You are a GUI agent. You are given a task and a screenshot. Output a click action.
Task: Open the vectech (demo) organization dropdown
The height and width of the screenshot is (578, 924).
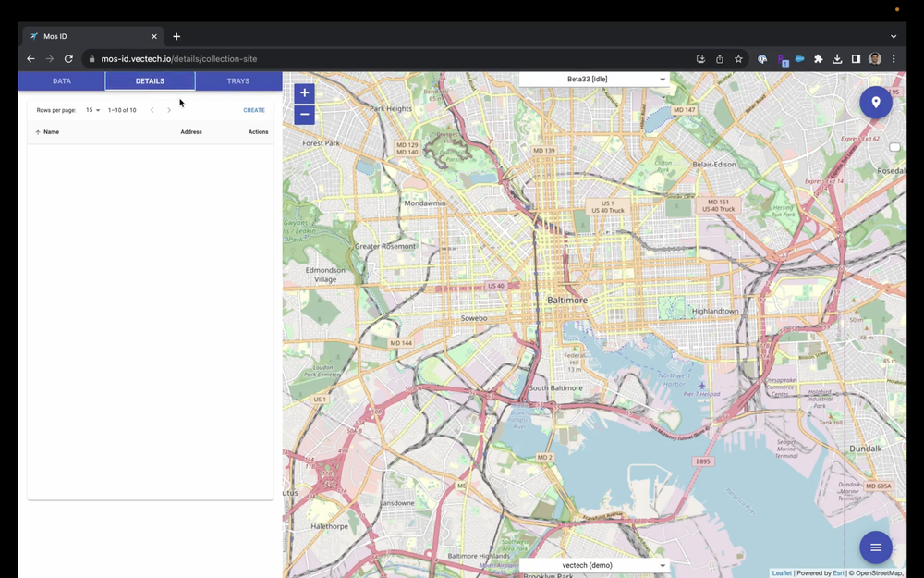point(594,565)
